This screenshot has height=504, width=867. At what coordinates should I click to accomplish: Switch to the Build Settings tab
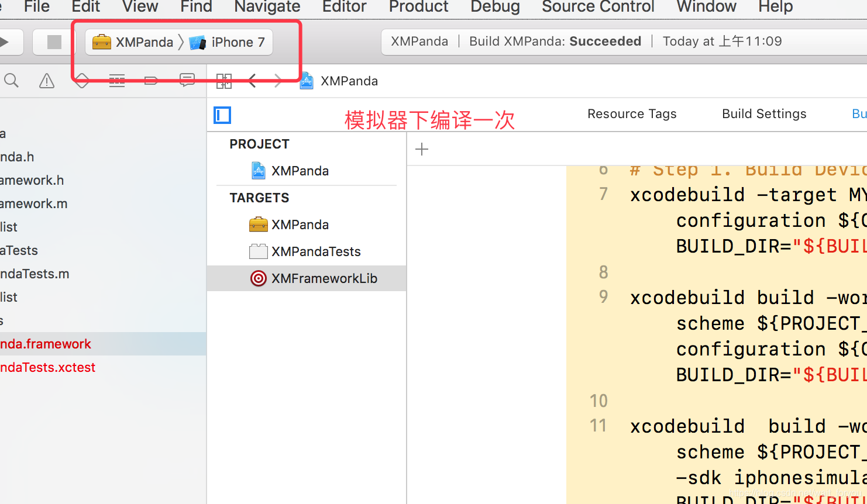(x=764, y=113)
